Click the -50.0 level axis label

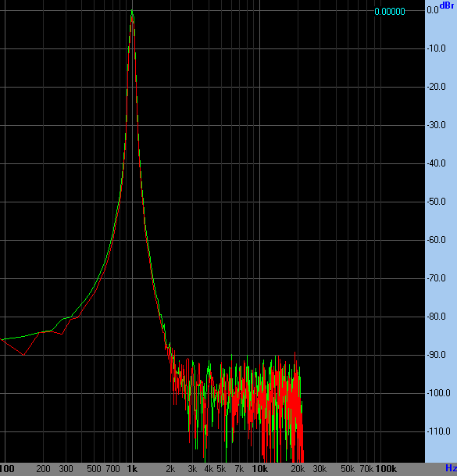tap(437, 202)
